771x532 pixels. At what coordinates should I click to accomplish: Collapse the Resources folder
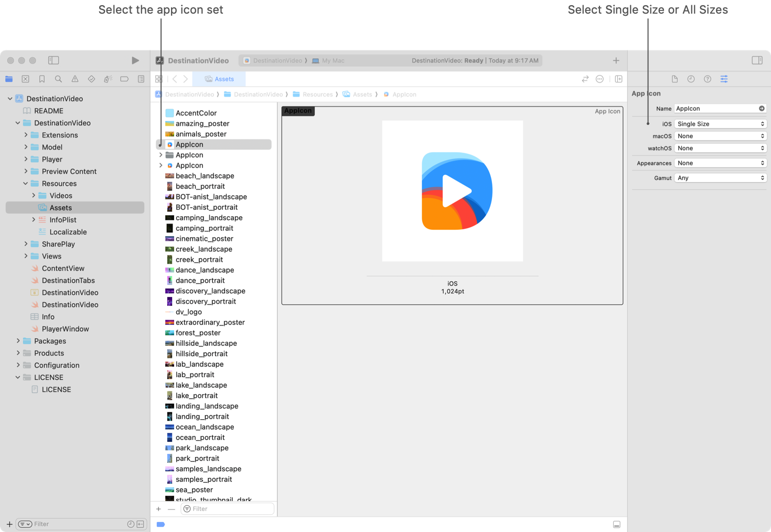click(26, 184)
